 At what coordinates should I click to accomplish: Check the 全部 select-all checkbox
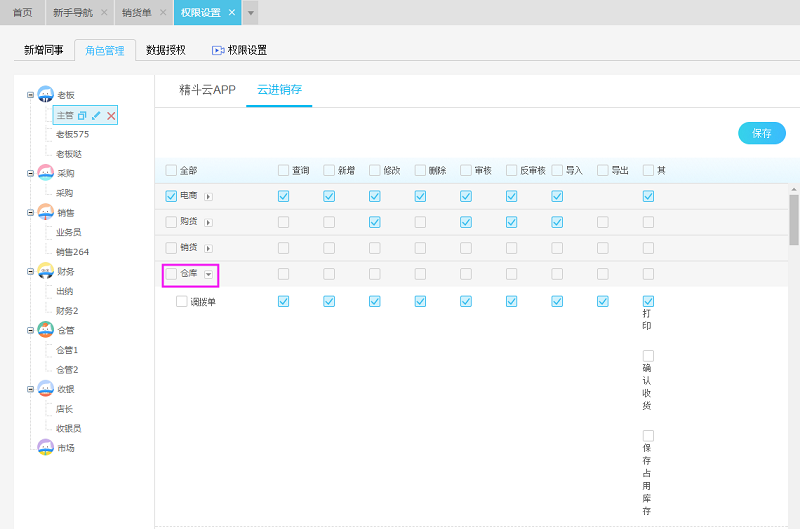[171, 170]
